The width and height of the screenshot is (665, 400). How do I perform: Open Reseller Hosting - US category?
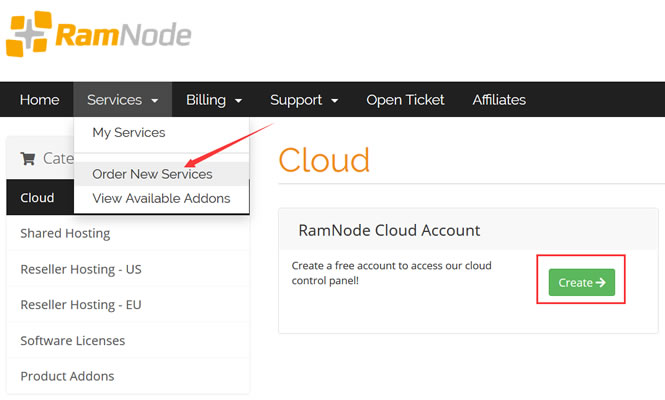click(x=128, y=269)
